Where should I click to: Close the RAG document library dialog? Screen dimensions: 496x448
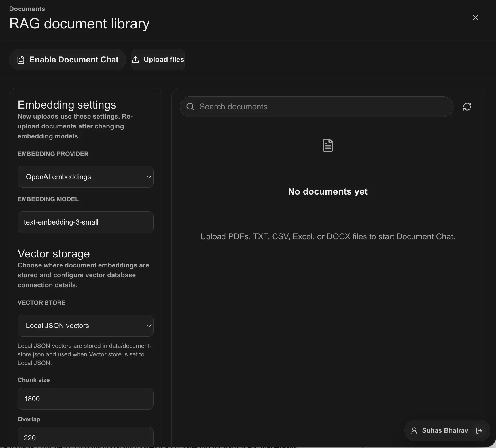coord(475,18)
